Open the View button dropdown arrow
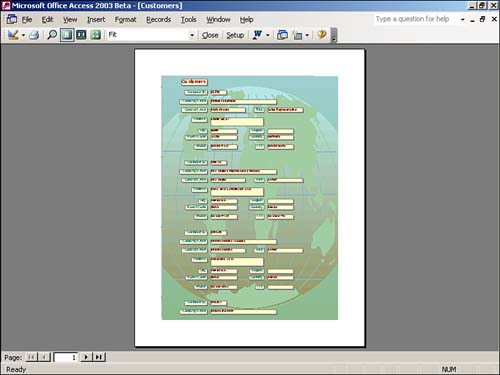Screen dimensions: 500x375 coord(23,35)
